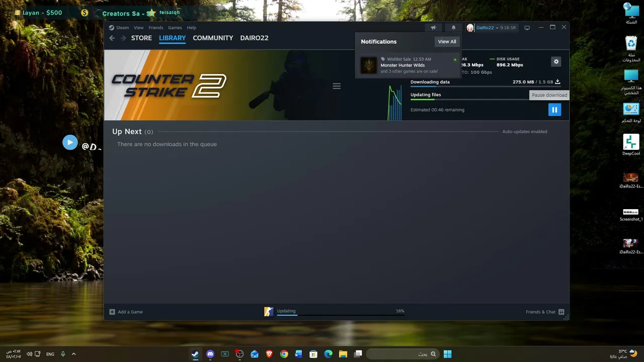
Task: Open the View menu
Action: pyautogui.click(x=138, y=28)
